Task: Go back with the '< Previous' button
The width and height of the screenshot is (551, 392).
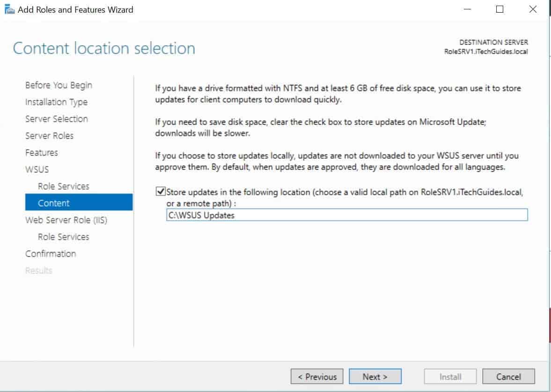Action: tap(317, 376)
